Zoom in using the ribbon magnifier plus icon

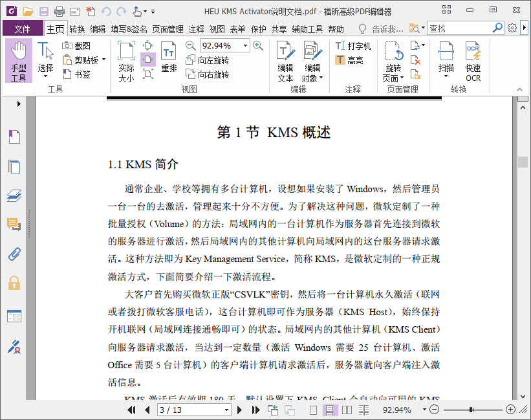point(258,45)
